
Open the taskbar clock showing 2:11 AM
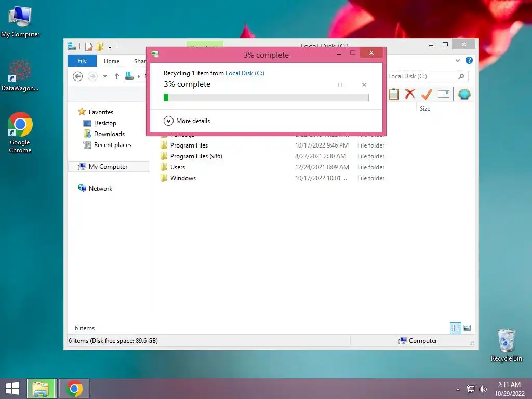tap(509, 389)
